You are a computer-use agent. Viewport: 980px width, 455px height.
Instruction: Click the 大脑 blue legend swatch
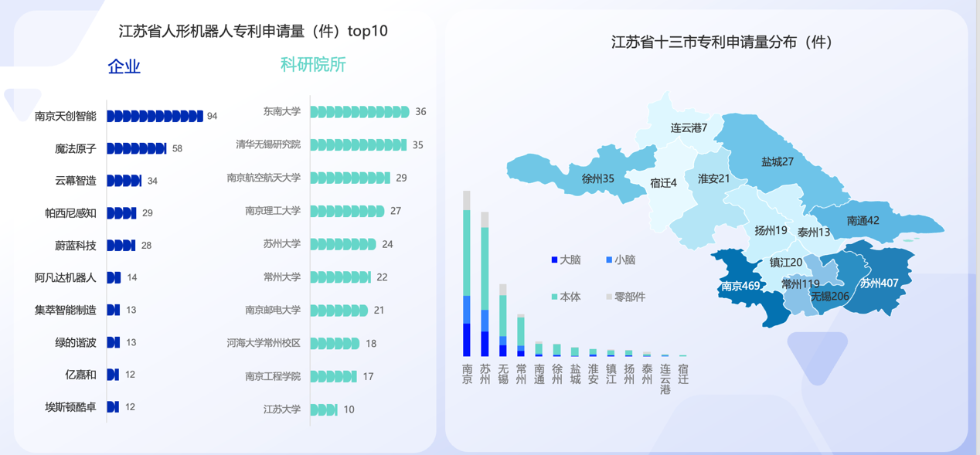tap(554, 260)
